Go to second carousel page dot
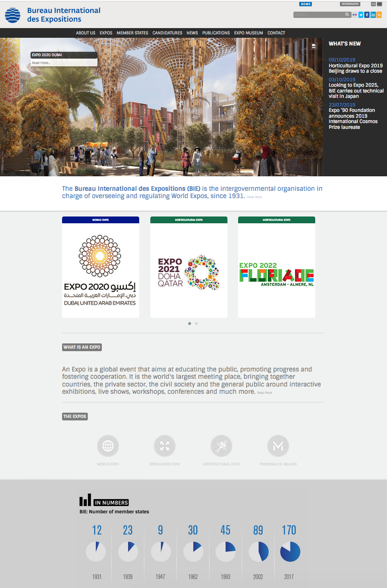Viewport: 387px width, 588px height. (x=196, y=324)
